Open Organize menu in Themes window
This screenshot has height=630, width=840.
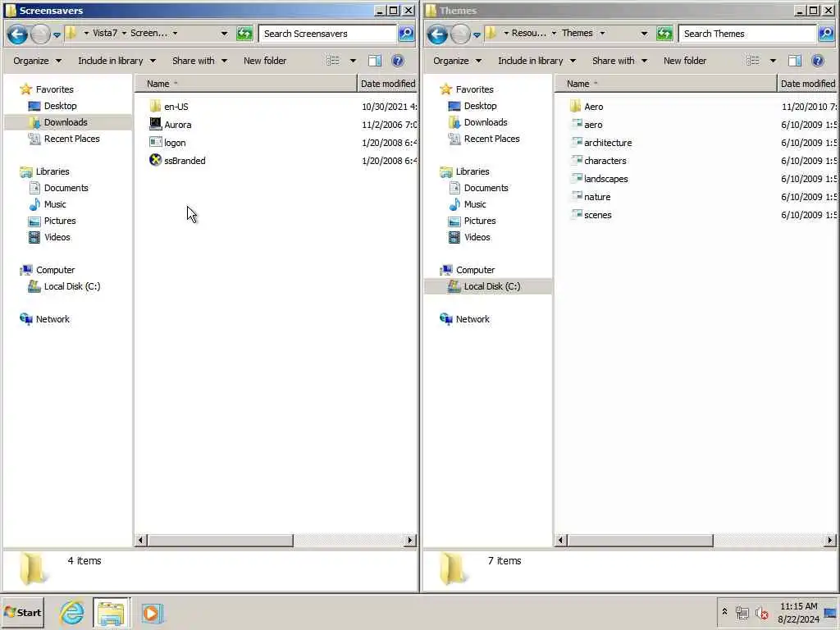(458, 61)
